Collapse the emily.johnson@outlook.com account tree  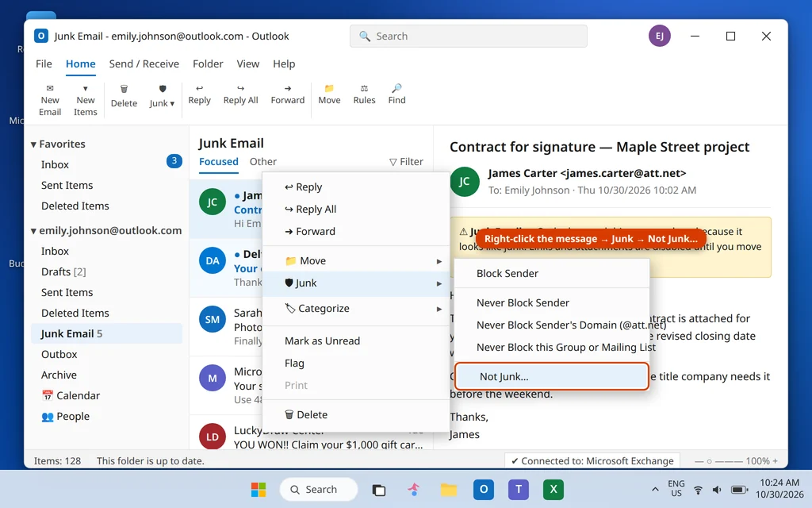click(x=33, y=231)
